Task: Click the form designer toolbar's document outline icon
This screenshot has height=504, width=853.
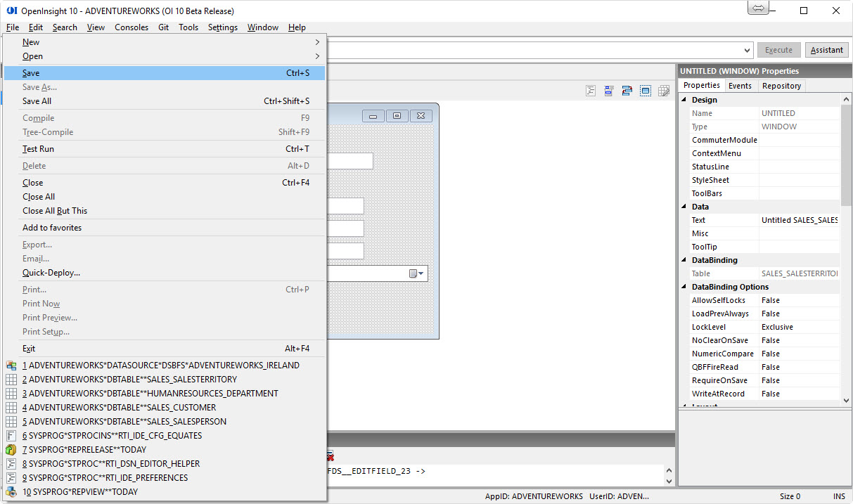Action: (x=591, y=91)
